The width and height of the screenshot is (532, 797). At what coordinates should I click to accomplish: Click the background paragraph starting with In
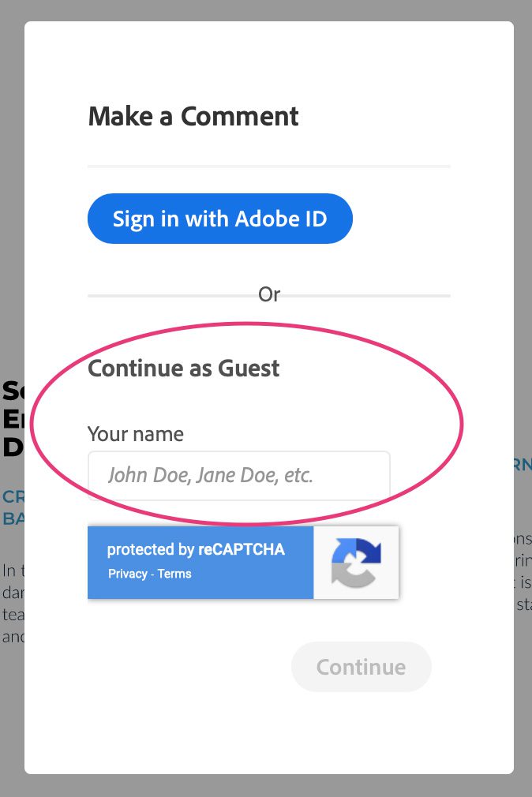click(x=13, y=604)
